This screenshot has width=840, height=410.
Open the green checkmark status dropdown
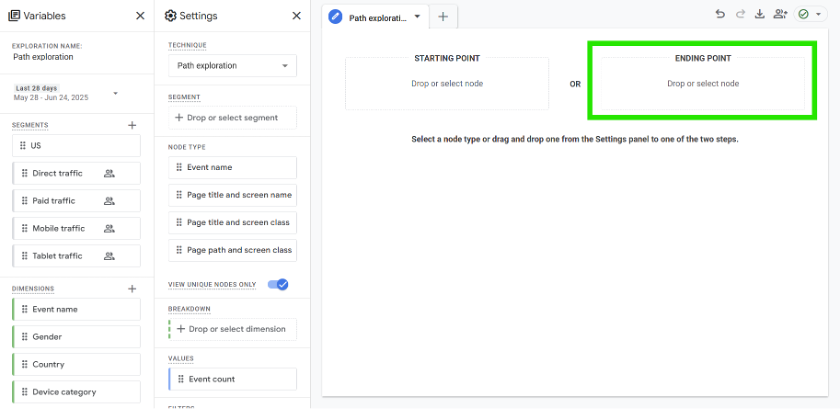(811, 14)
